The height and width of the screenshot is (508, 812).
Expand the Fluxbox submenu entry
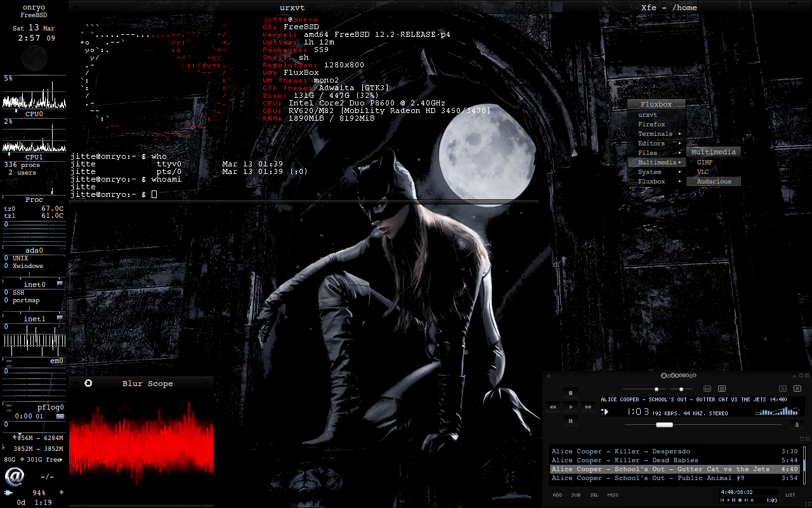pos(657,182)
